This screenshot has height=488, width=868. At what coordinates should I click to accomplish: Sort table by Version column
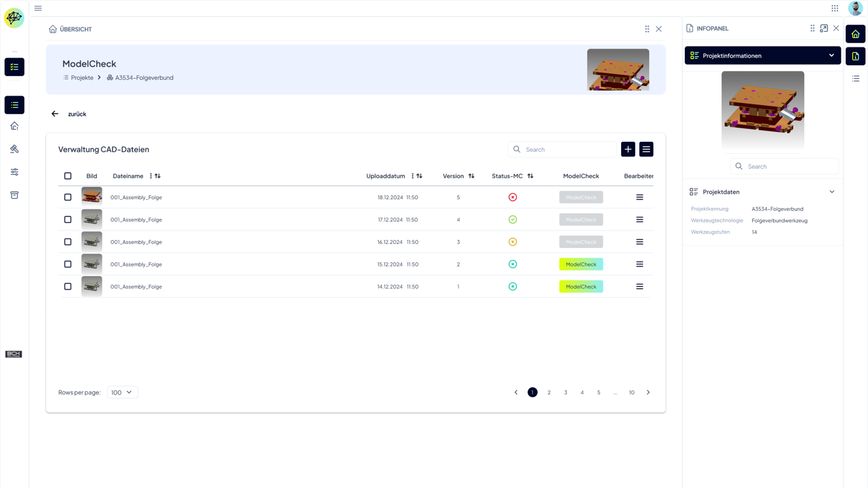click(471, 176)
